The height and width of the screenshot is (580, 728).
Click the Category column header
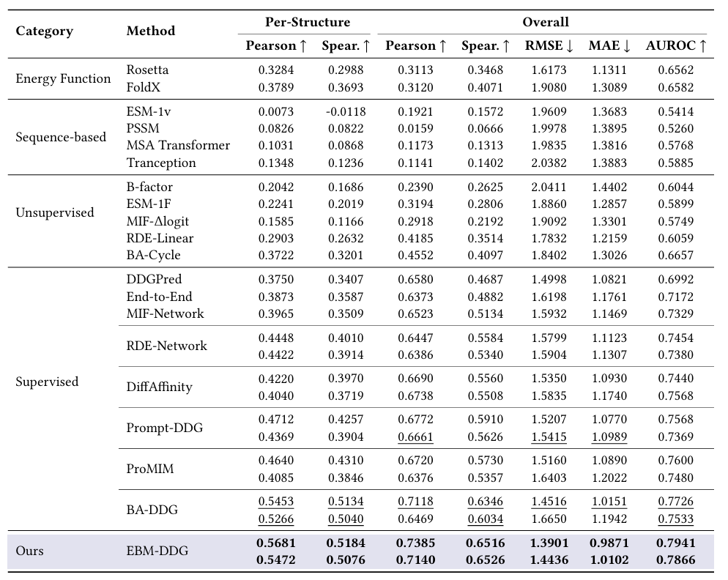coord(45,31)
